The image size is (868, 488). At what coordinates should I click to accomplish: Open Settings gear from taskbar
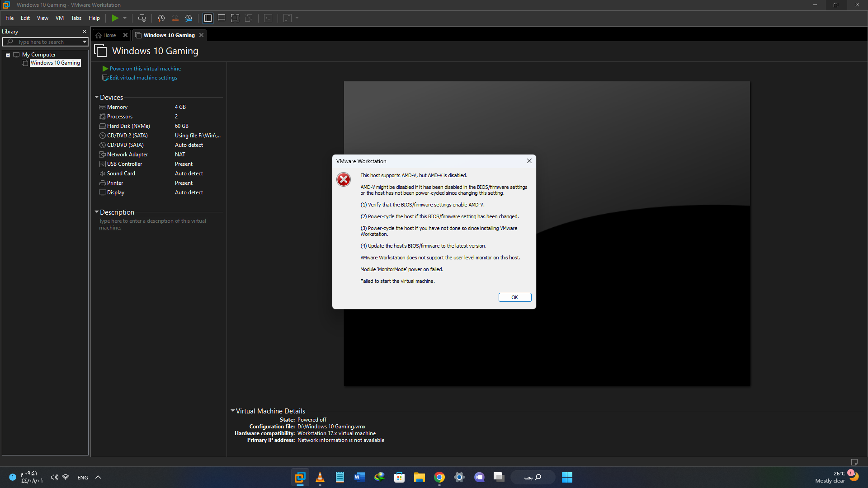[459, 477]
